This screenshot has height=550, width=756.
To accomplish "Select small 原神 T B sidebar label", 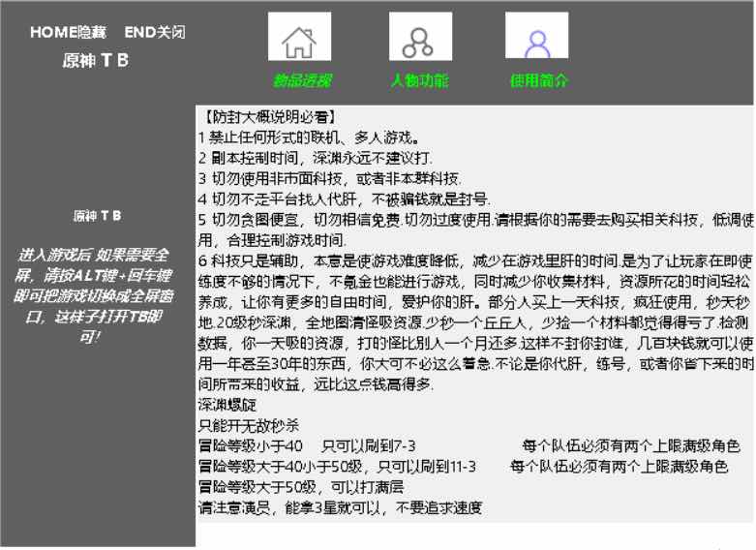I will (97, 216).
